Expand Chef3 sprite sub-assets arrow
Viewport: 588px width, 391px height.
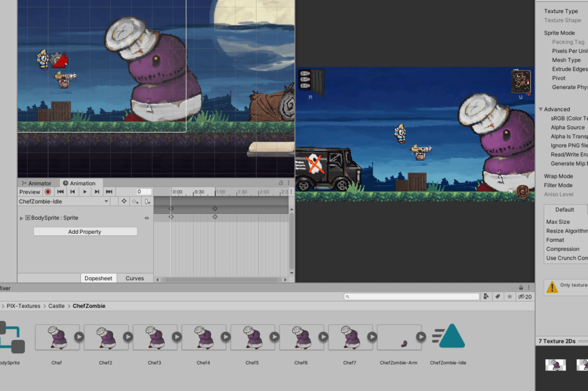(x=177, y=336)
